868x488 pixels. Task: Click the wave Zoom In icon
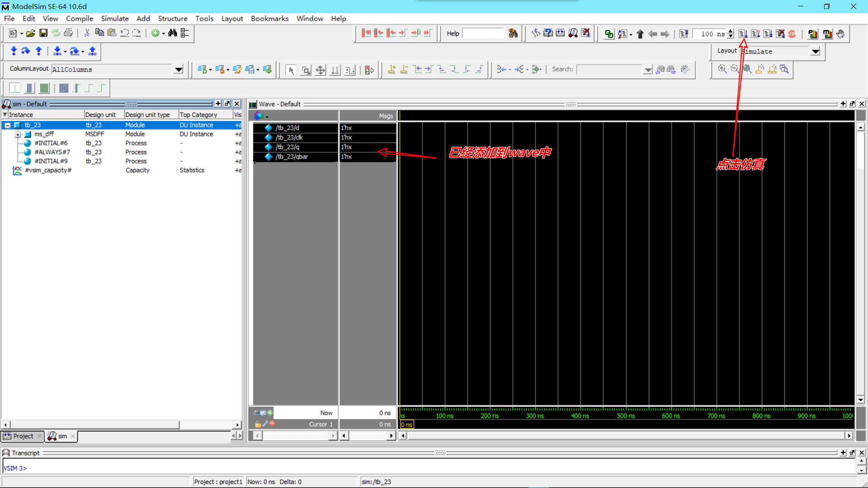[722, 69]
